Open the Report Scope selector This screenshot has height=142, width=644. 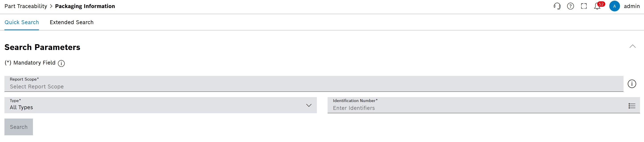click(x=314, y=84)
